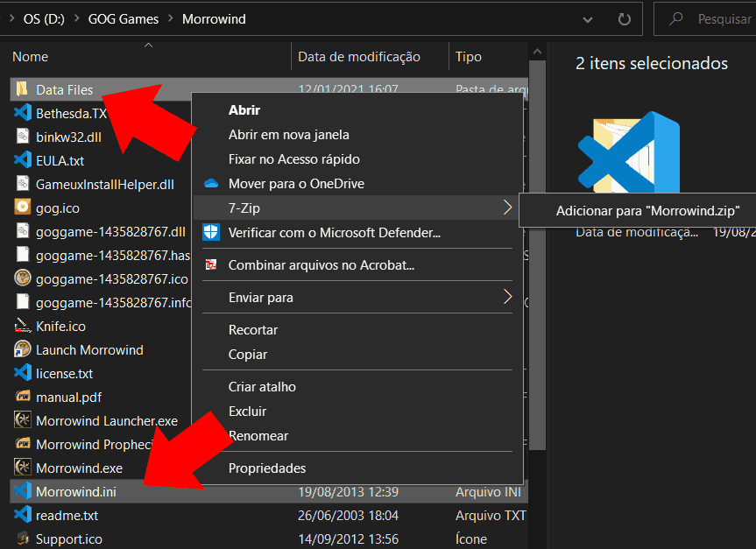Choose Adicionar para "Morrowind.zip"
Screen dimensions: 756x549
(647, 211)
